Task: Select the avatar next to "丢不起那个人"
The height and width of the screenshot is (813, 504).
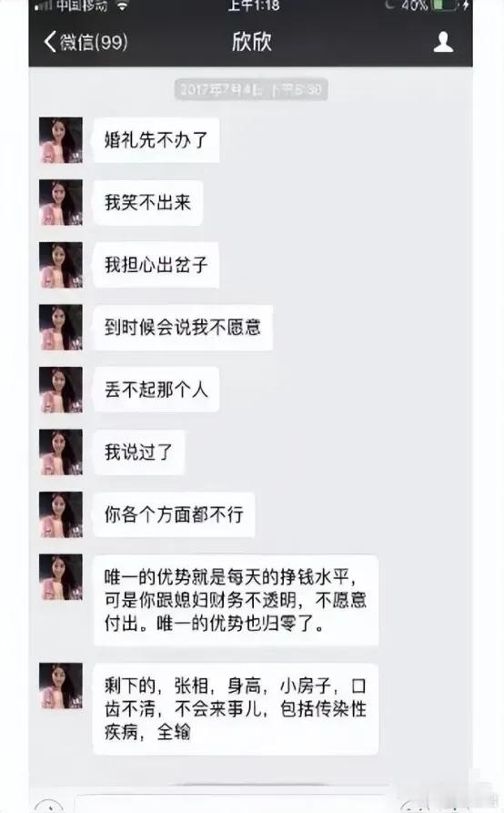Action: [x=61, y=390]
